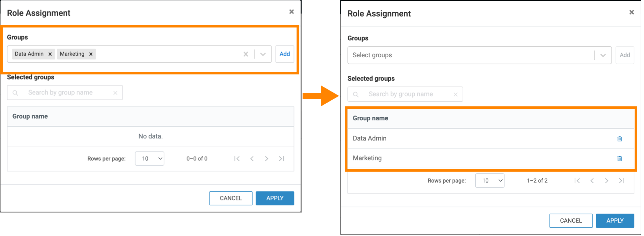Delete the Marketing row with trash icon

pos(620,159)
